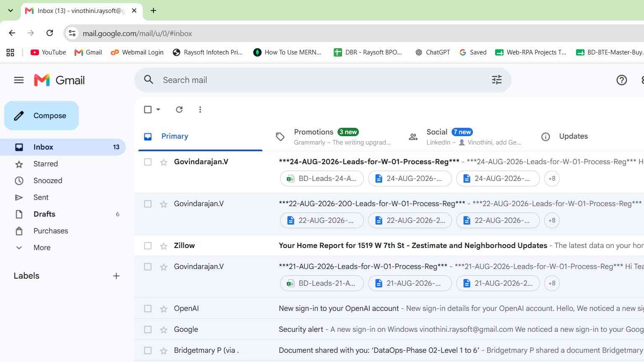Open the Gmail main menu hamburger icon
This screenshot has width=644, height=362.
pos(19,80)
